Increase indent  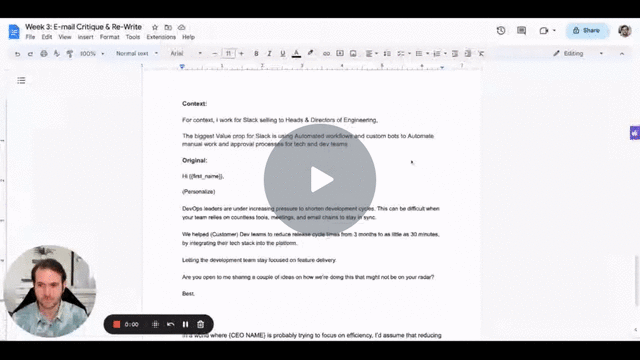[x=468, y=53]
